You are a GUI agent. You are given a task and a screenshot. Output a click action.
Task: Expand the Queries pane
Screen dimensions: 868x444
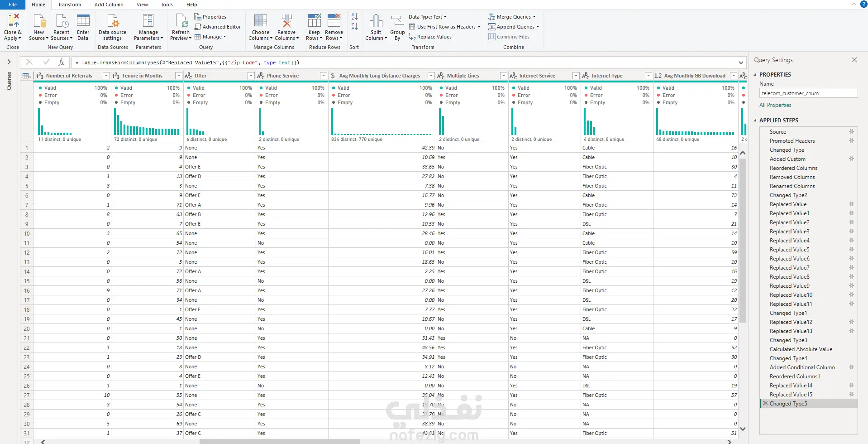coord(9,62)
